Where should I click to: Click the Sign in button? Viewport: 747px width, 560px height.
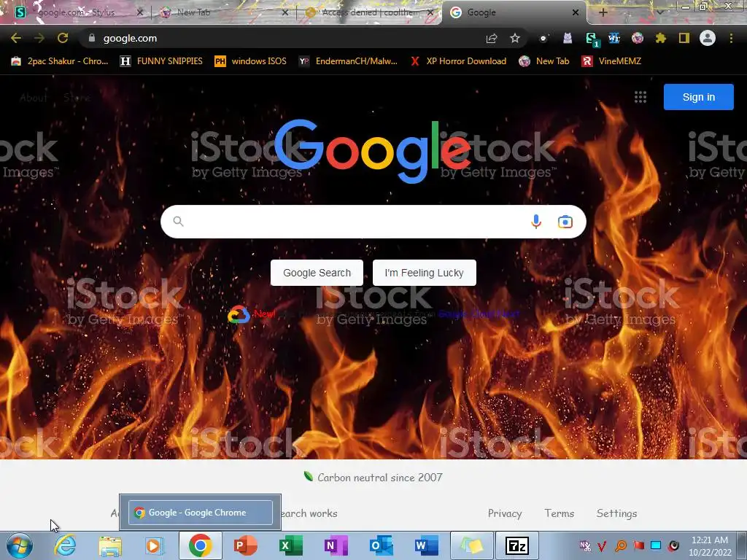[698, 97]
